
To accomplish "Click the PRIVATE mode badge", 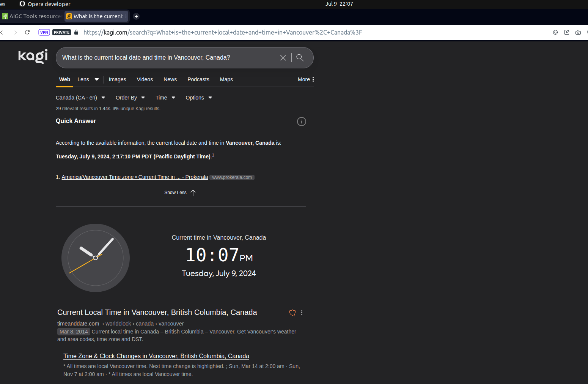I will pyautogui.click(x=61, y=32).
